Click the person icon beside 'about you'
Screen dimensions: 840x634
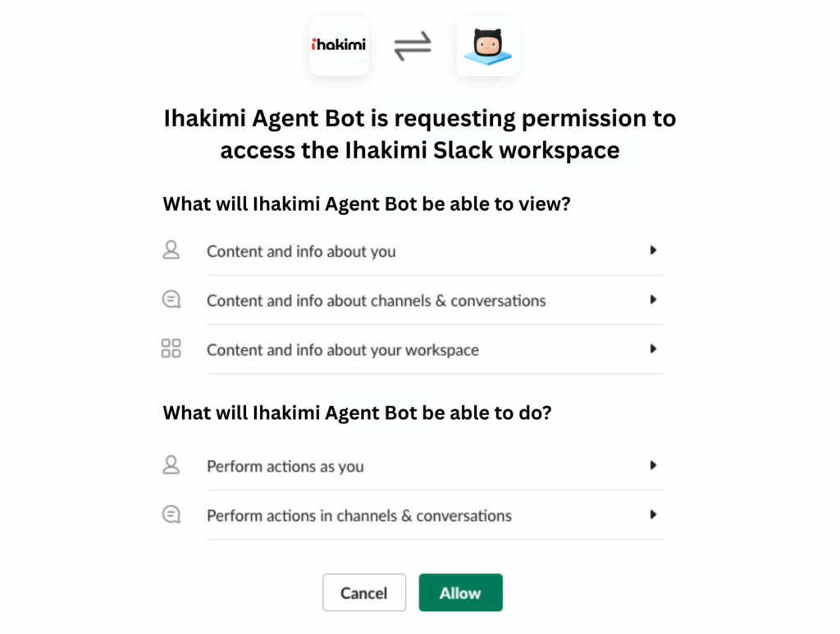coord(171,250)
